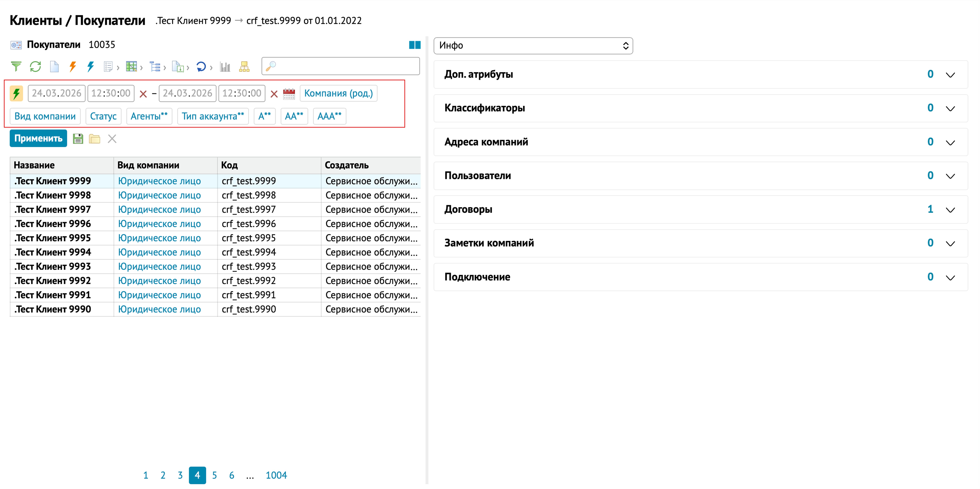980x489 pixels.
Task: Open saved filters folder icon
Action: [94, 139]
